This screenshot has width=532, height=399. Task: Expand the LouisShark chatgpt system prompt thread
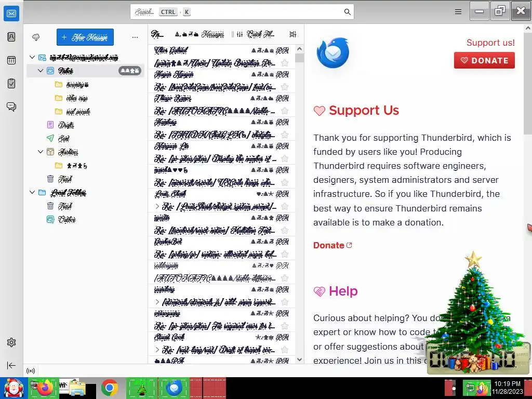[157, 206]
